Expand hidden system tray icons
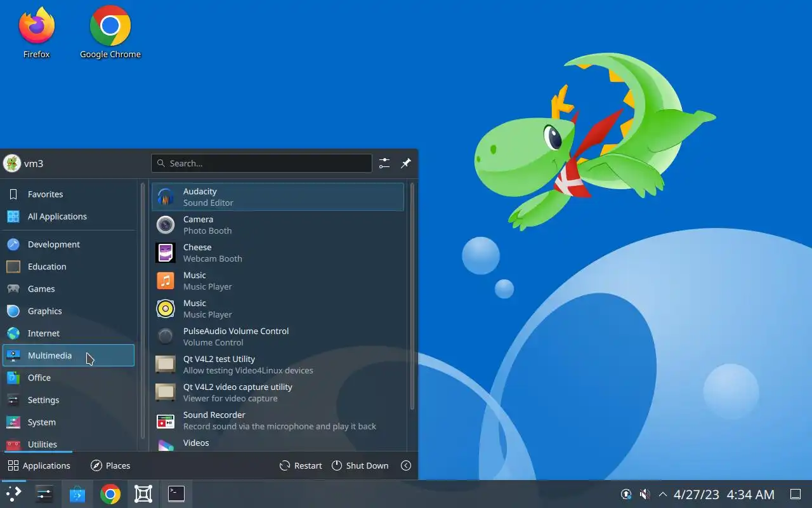This screenshot has height=508, width=812. [663, 494]
